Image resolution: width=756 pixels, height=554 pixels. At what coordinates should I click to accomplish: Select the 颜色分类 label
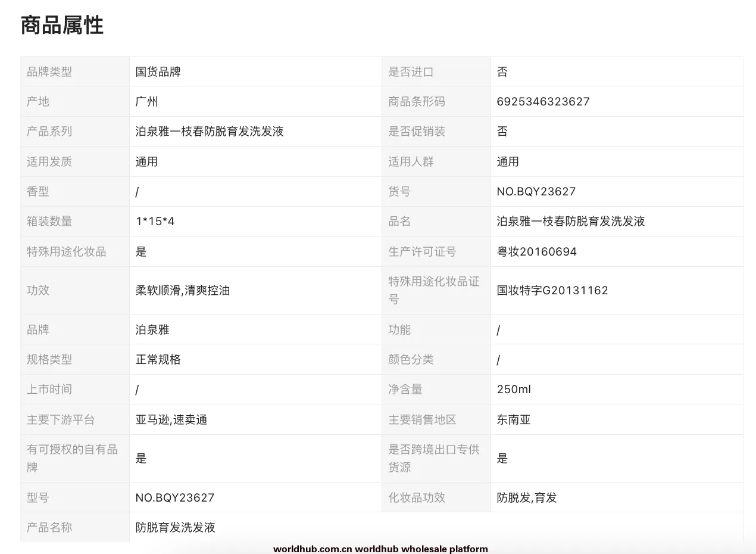411,359
